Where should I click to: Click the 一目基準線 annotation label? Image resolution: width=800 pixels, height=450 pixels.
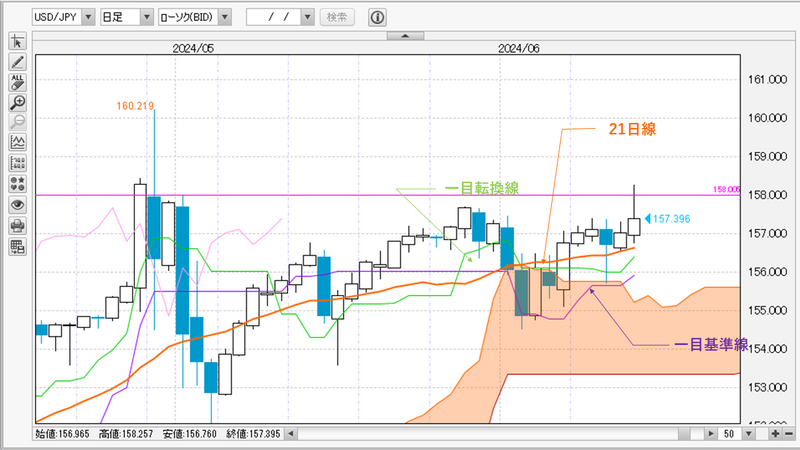point(711,345)
